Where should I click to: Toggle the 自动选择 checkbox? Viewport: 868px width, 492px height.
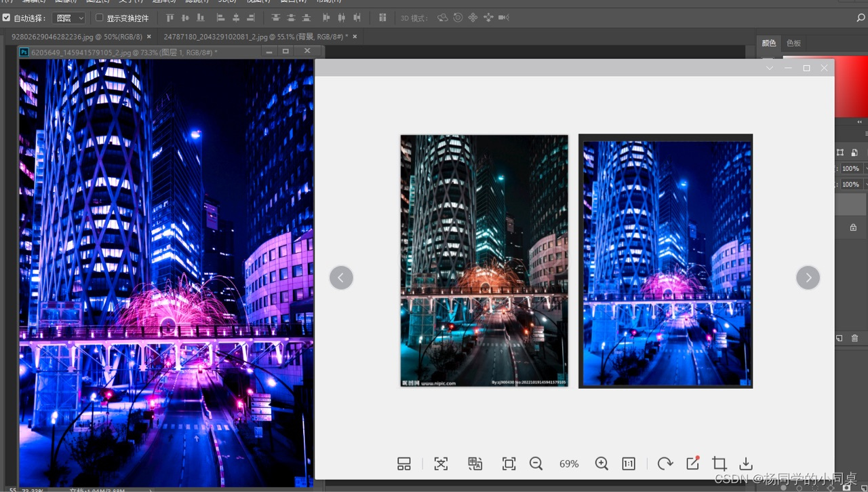(7, 18)
